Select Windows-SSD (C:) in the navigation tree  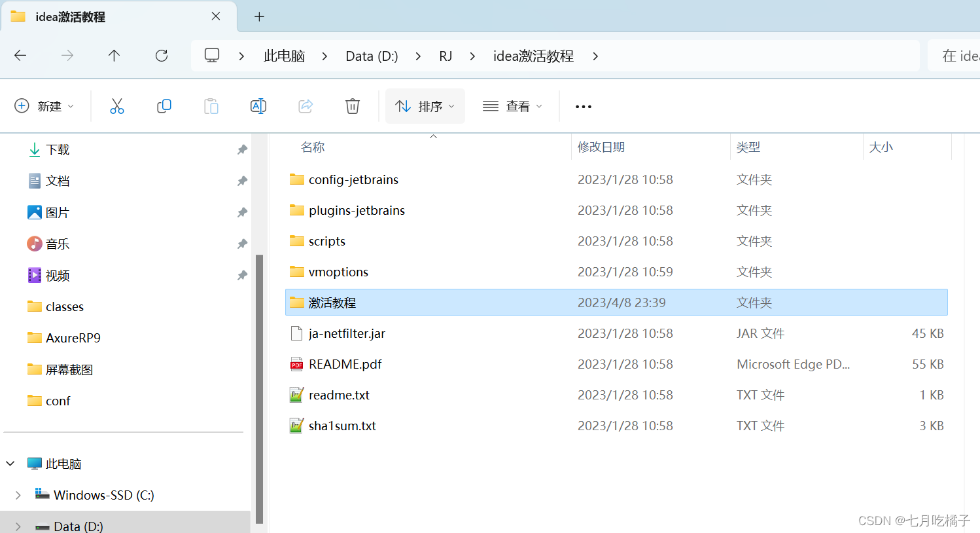104,495
